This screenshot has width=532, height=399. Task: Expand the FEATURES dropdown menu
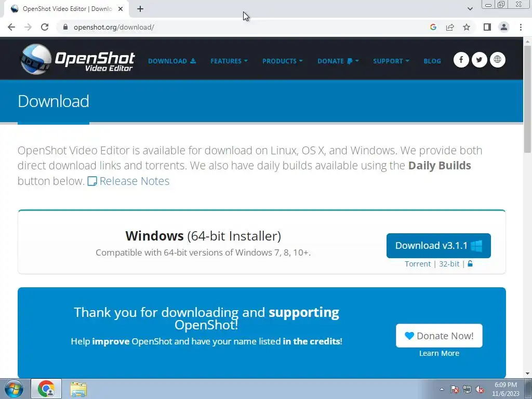[229, 61]
